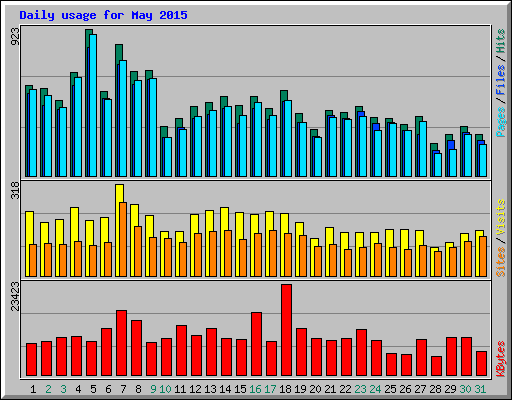Click day 5 on the x-axis
512x400 pixels.
point(93,389)
